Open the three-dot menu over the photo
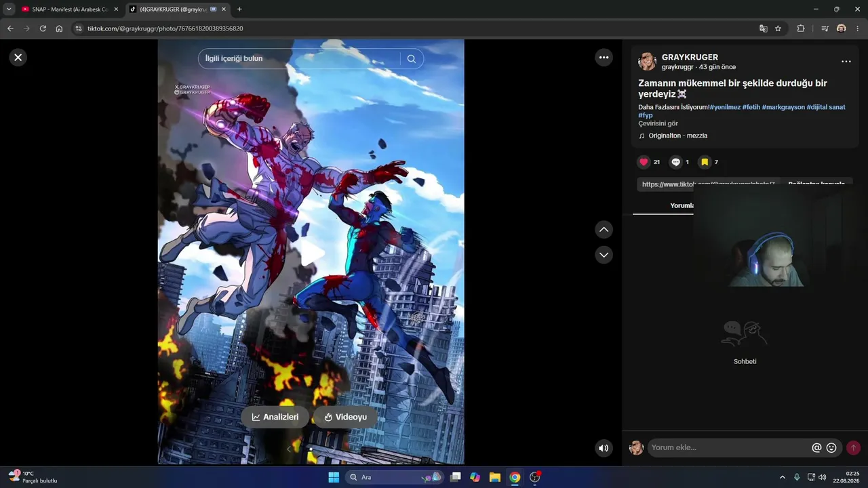The height and width of the screenshot is (488, 868). tap(604, 58)
